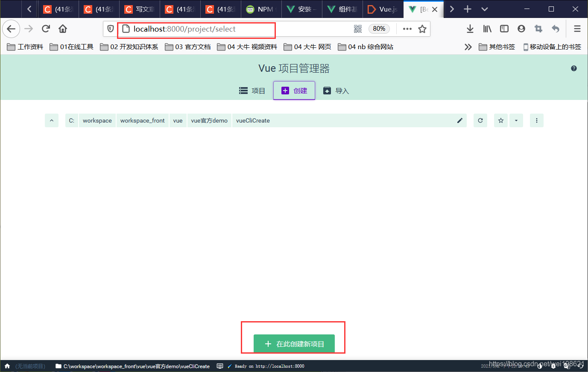
Task: Switch to the 写文章 browser tab
Action: click(140, 9)
